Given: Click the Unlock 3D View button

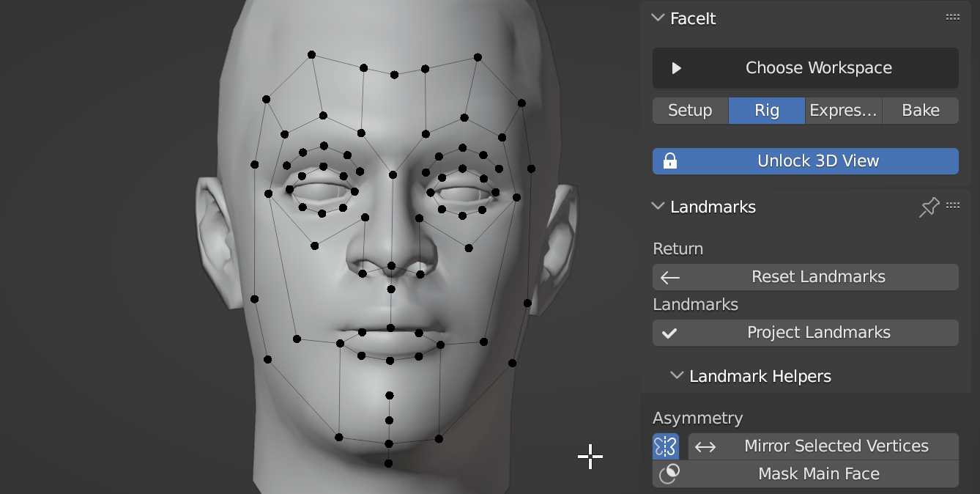Looking at the screenshot, I should [805, 161].
